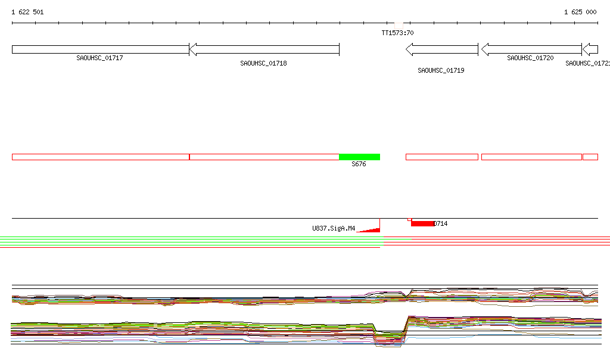This screenshot has height=364, width=610.
Task: Click the U837.SigA.M4 text label
Action: [x=334, y=228]
